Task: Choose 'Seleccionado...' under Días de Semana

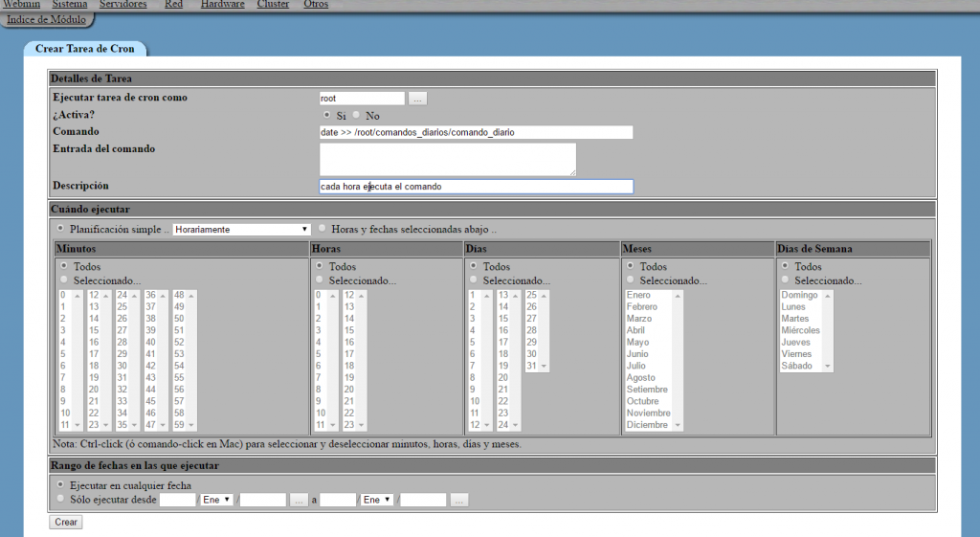Action: 787,280
